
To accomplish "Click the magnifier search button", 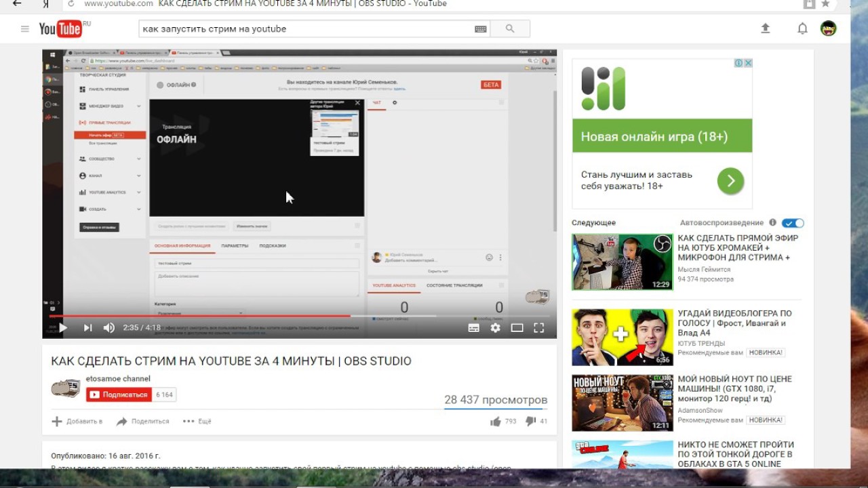I will [x=510, y=28].
